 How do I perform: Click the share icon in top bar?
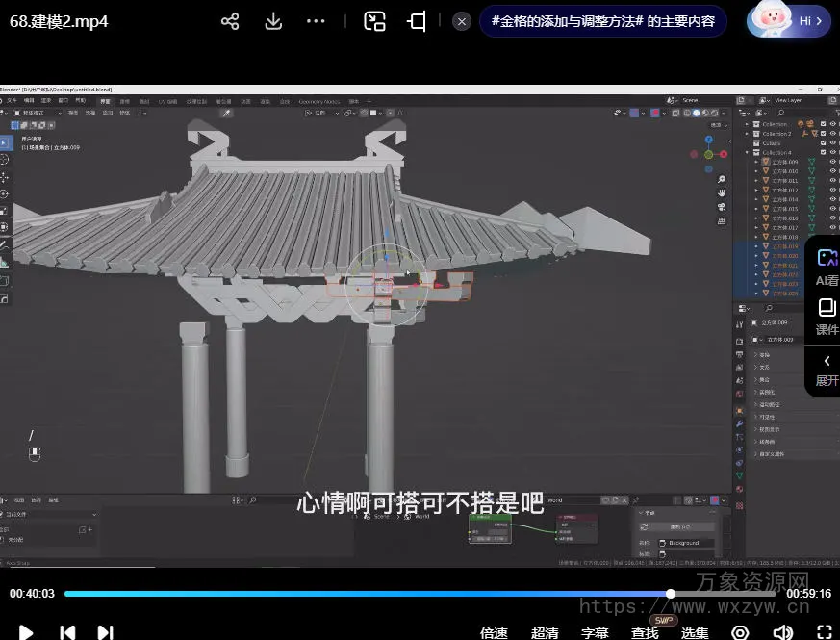[x=230, y=21]
